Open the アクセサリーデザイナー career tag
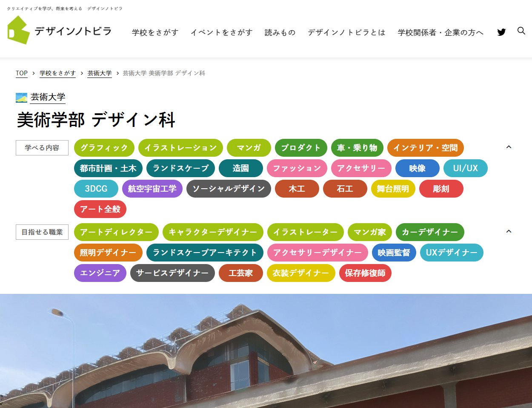Viewport: 532px width, 408px height. coord(317,253)
